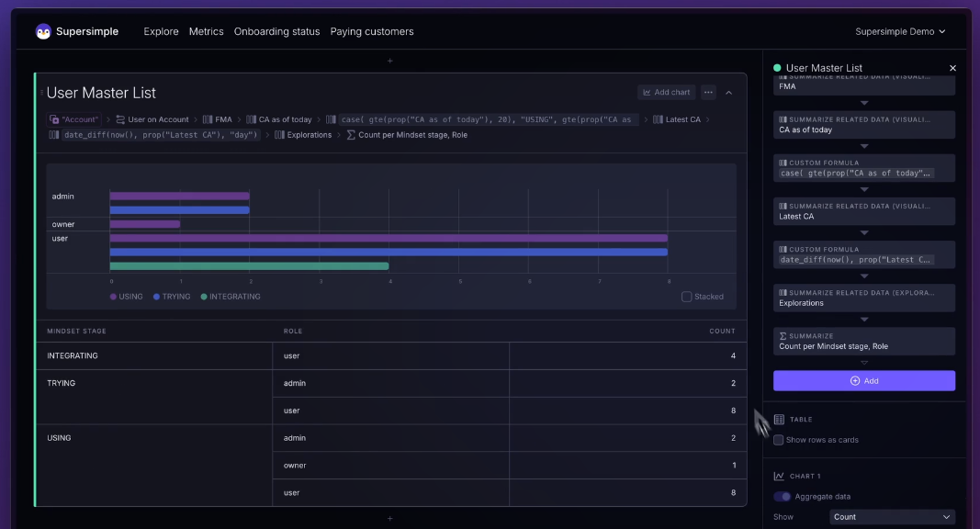Click the plus add-block icon above the block
Image resolution: width=980 pixels, height=529 pixels.
click(390, 62)
